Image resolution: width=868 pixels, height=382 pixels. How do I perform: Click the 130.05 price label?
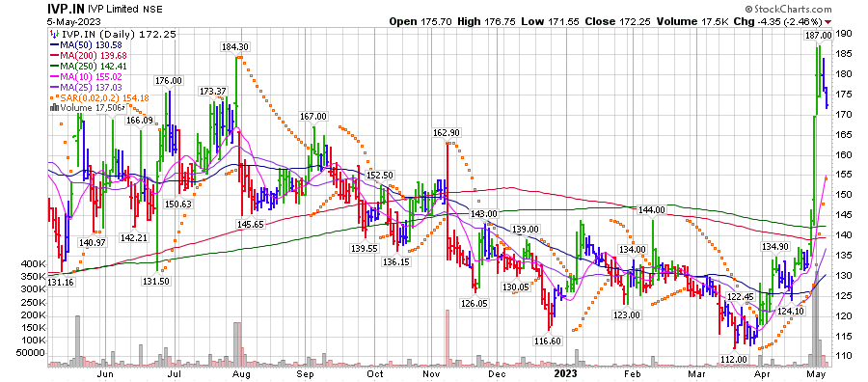516,286
